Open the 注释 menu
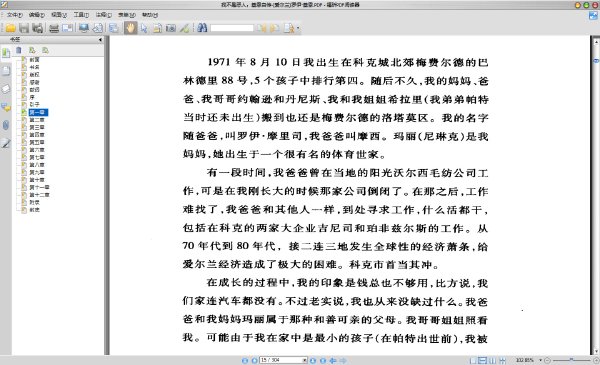 point(104,15)
